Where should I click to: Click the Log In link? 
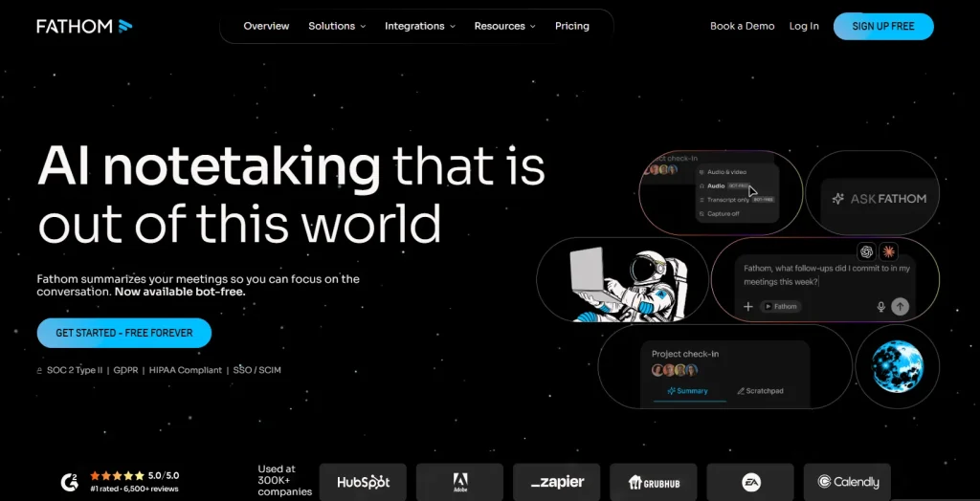(804, 26)
